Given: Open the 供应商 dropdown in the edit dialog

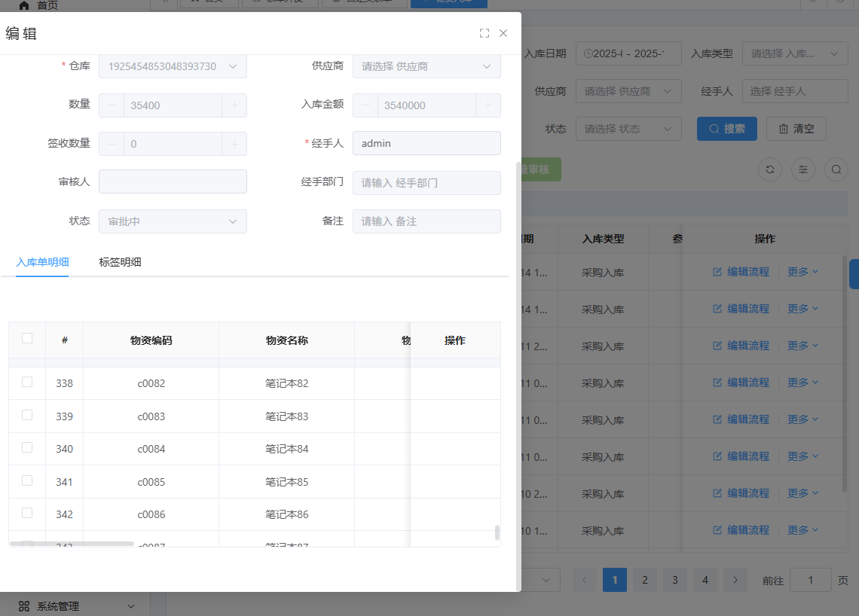Looking at the screenshot, I should (x=426, y=66).
